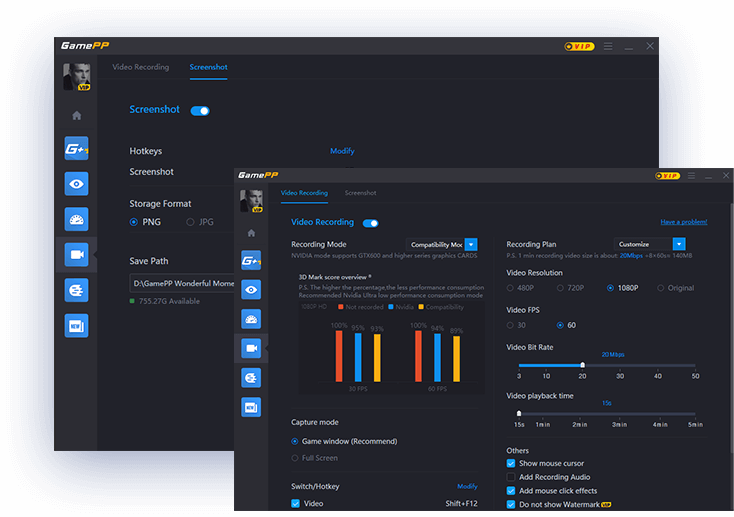This screenshot has width=734, height=517.
Task: Select camera recording icon in front window sidebar
Action: [251, 348]
